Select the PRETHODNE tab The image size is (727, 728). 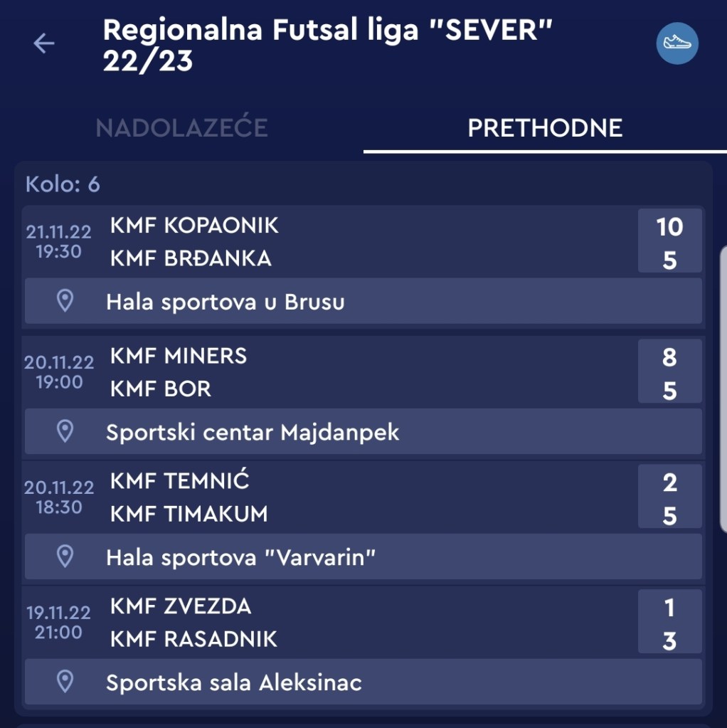[x=545, y=128]
